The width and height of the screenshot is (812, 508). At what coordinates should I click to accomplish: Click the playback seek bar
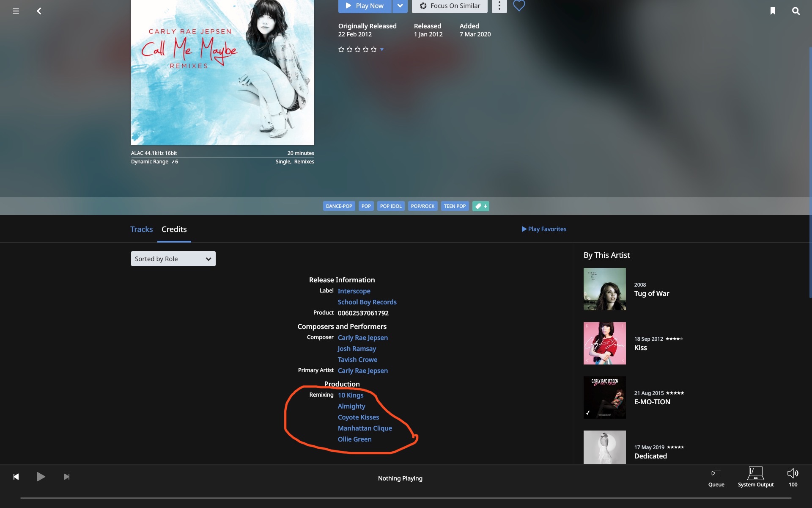(x=406, y=498)
